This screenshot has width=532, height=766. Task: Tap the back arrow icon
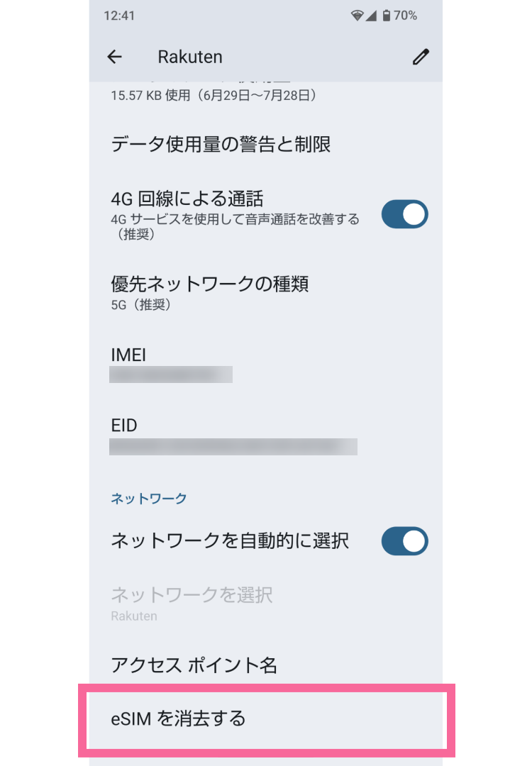coord(114,57)
